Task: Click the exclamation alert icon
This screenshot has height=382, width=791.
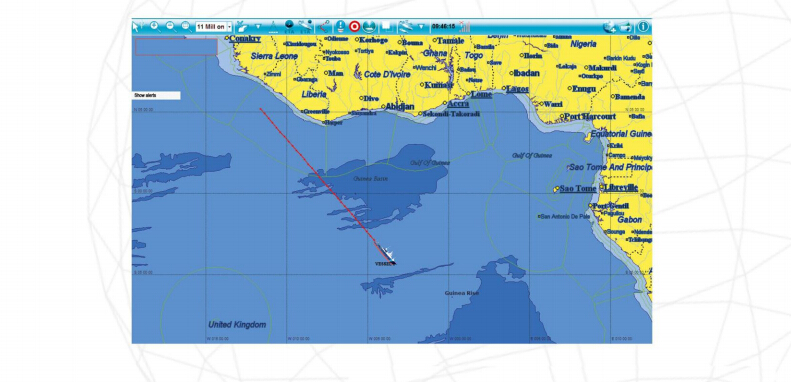Action: 341,27
